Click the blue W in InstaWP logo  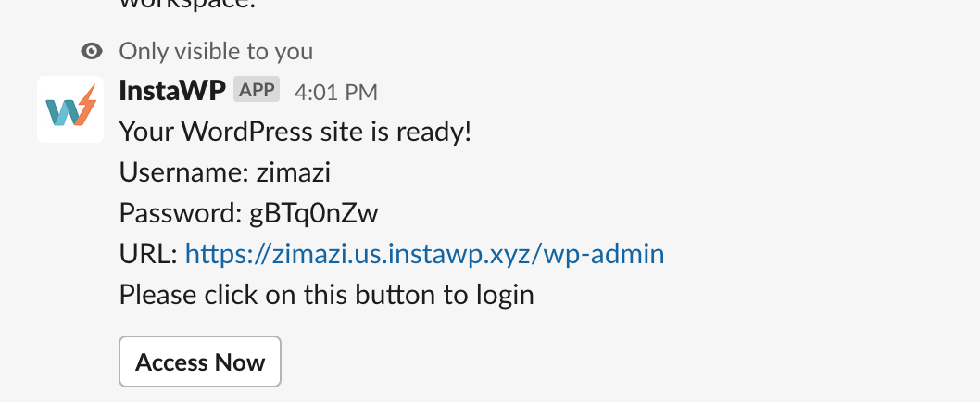(x=63, y=111)
